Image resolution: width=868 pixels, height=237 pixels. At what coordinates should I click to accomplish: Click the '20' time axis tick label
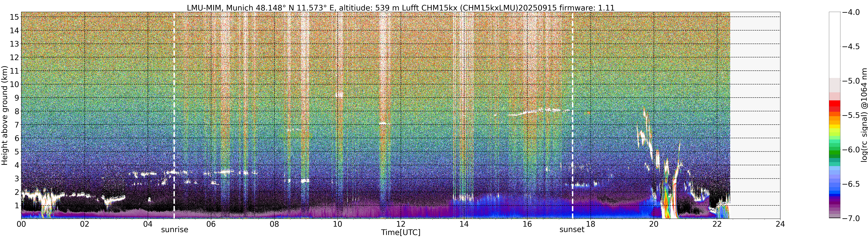click(654, 224)
